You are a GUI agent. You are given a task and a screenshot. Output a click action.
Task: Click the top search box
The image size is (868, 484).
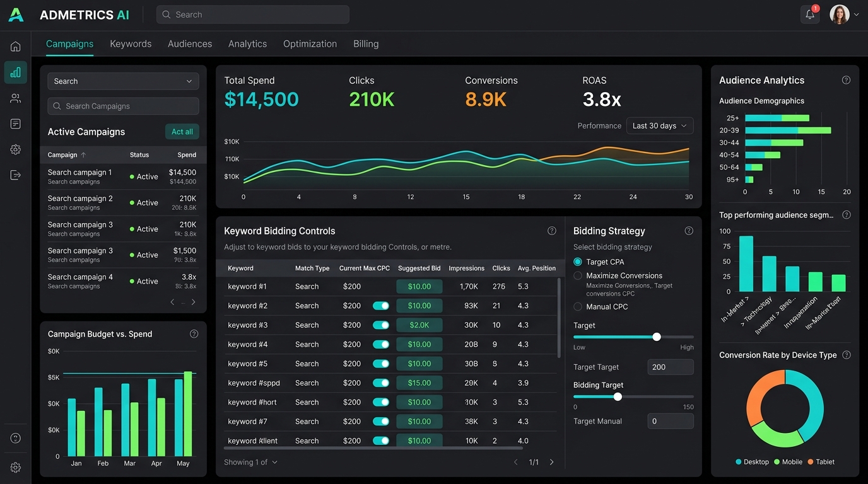point(253,14)
